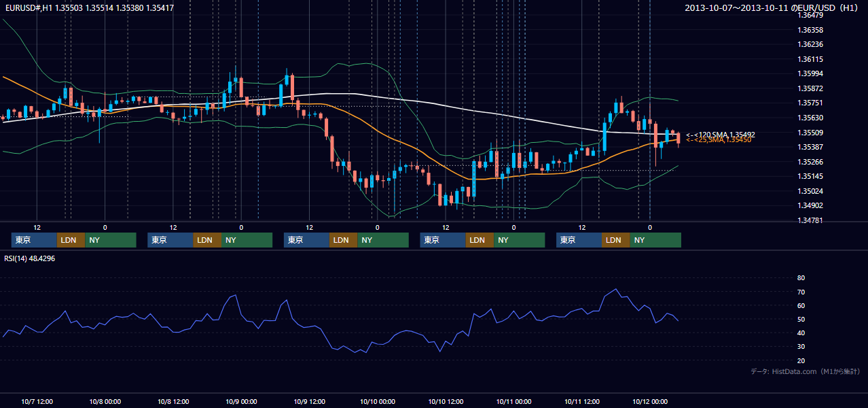
Task: Select the 1.35145 price label
Action: coord(810,176)
